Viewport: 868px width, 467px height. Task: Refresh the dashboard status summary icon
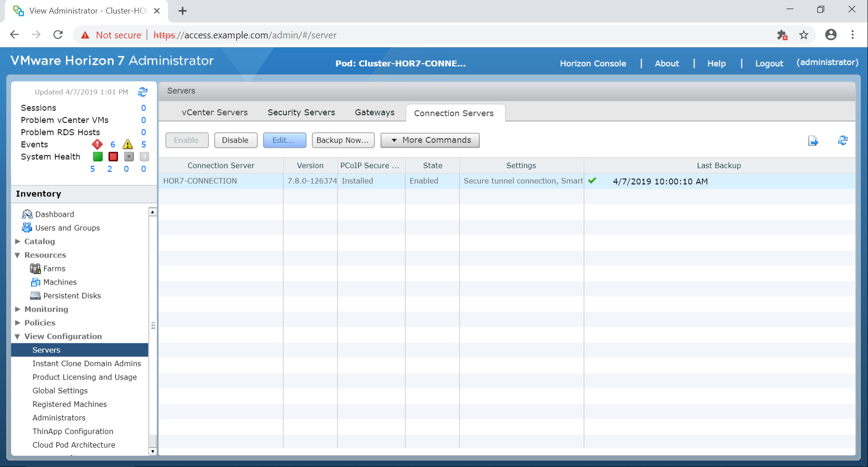pyautogui.click(x=142, y=92)
